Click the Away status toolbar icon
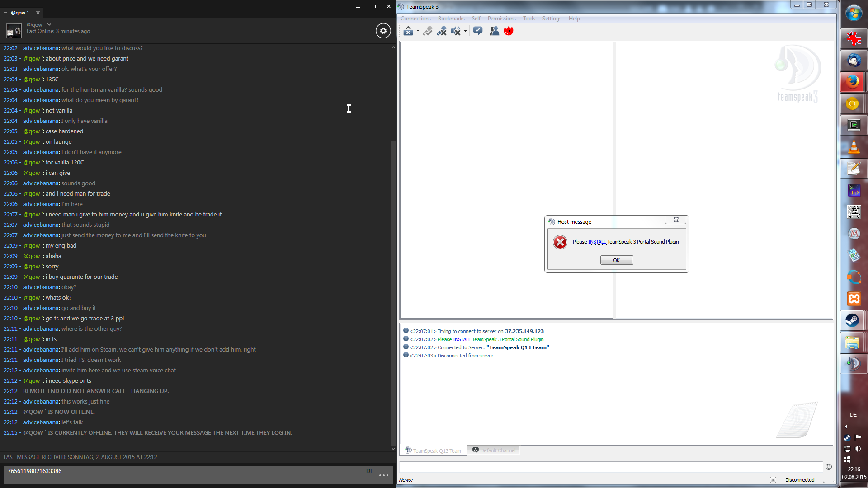The image size is (868, 488). click(x=408, y=31)
